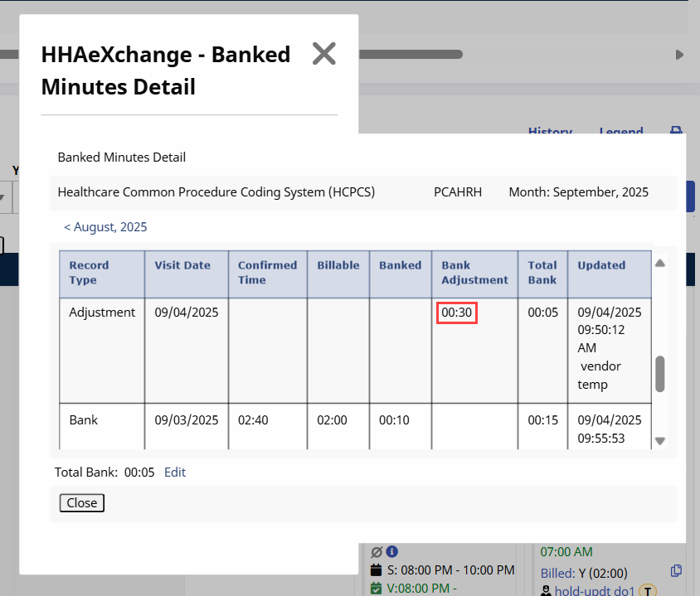Click the Total Bank column header
Image resolution: width=700 pixels, height=596 pixels.
coord(542,273)
